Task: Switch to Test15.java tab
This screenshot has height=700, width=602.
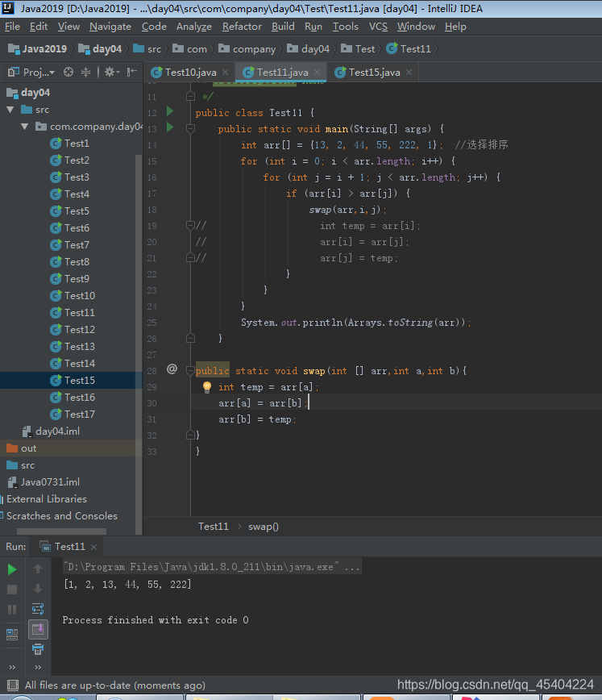Action: (x=374, y=72)
